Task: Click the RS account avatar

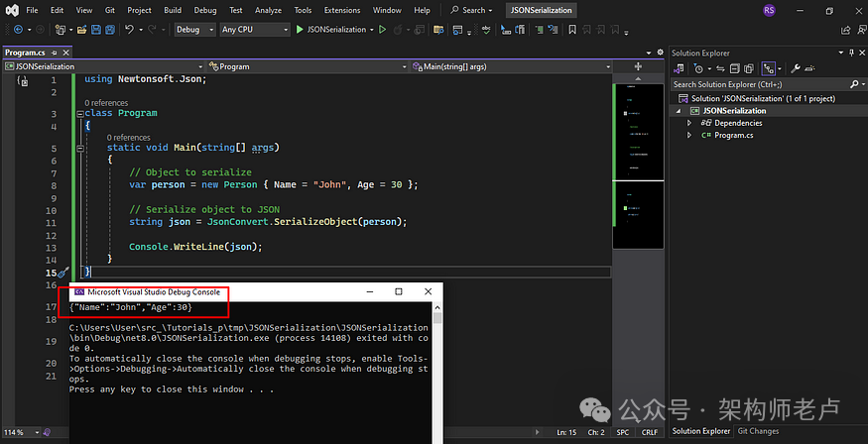Action: tap(769, 10)
